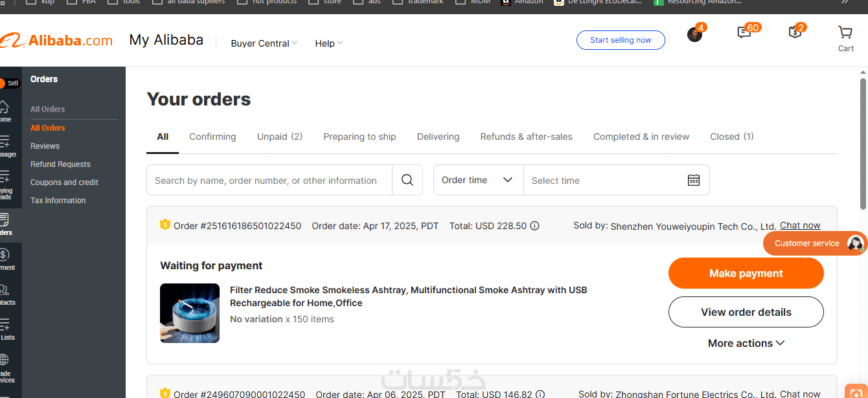Click the search magnifier button
Screen dimensions: 868x398
click(x=407, y=180)
